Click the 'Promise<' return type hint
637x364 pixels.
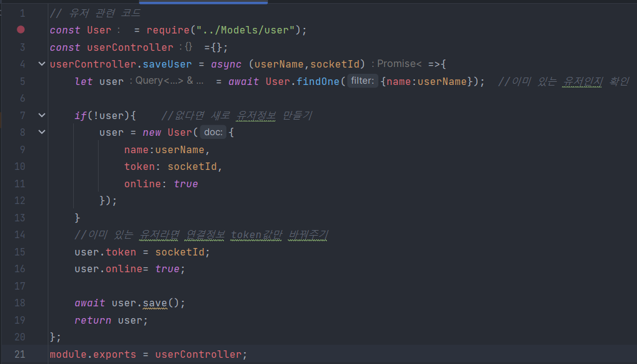pyautogui.click(x=396, y=64)
